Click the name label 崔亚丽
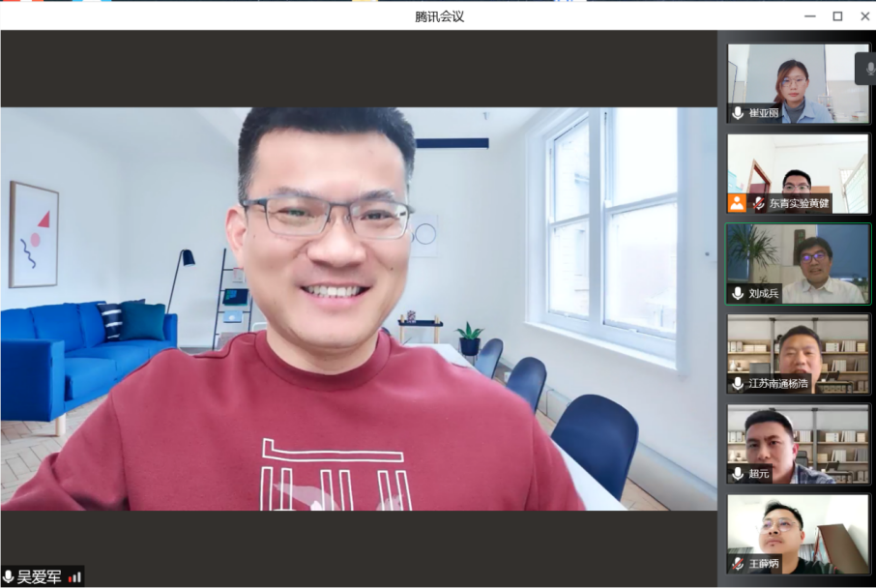The image size is (876, 588). click(764, 113)
